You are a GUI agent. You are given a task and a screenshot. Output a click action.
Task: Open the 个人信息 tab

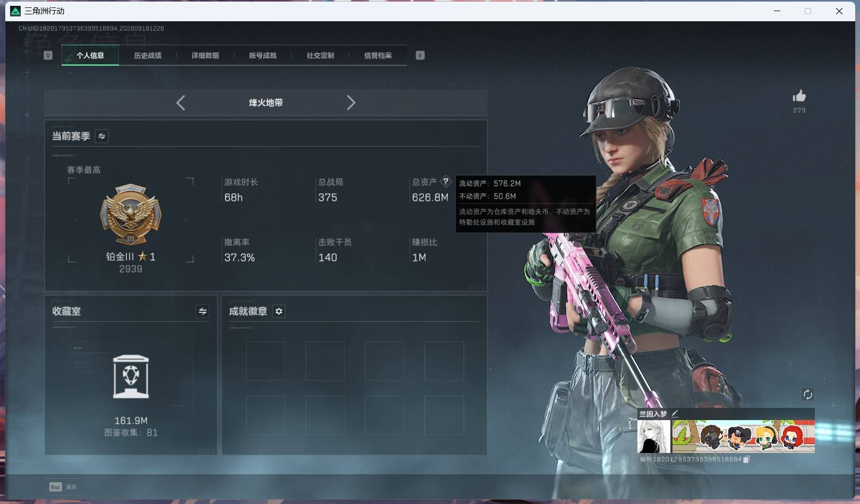click(90, 55)
